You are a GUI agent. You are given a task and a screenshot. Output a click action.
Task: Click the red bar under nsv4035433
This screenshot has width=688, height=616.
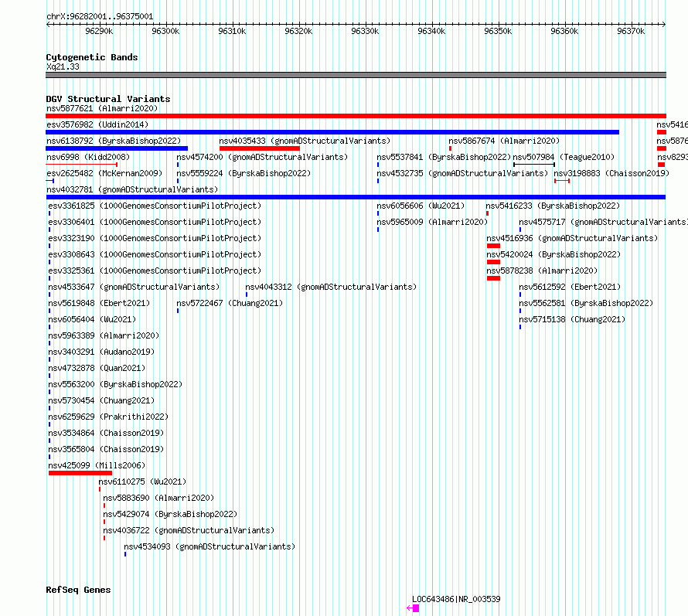(259, 148)
